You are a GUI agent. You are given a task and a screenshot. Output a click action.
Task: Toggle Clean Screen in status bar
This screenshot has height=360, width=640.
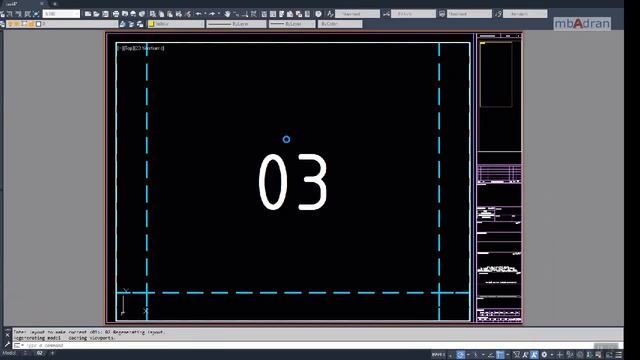tap(609, 355)
